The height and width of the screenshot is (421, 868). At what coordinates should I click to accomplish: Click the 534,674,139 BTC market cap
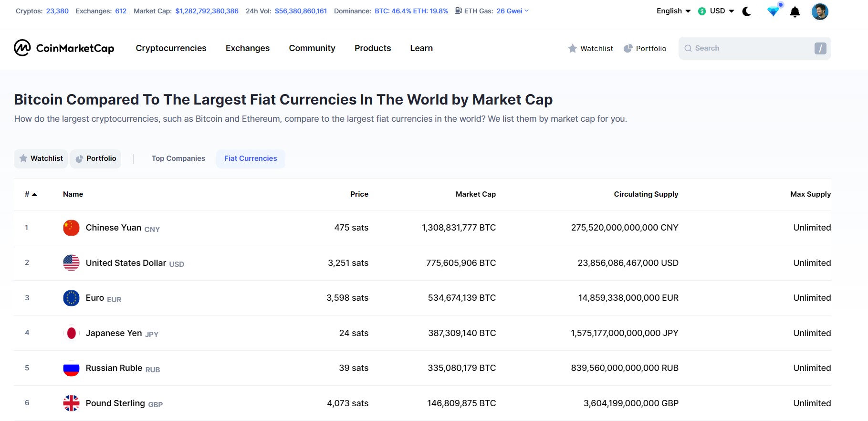462,298
